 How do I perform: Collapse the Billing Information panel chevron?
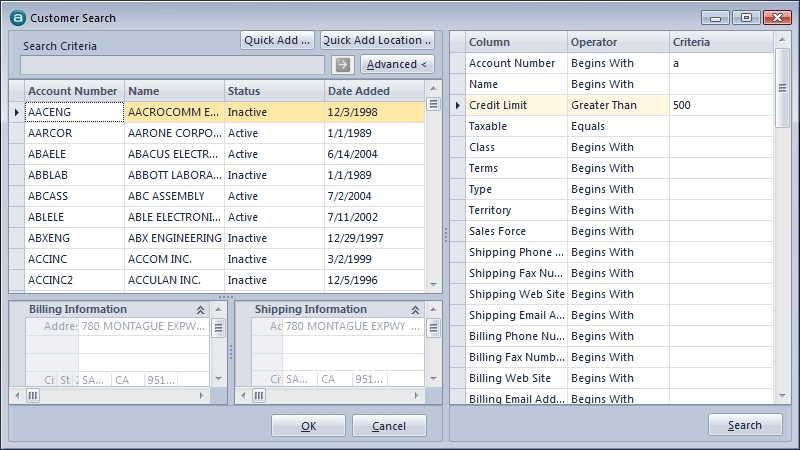[x=201, y=310]
